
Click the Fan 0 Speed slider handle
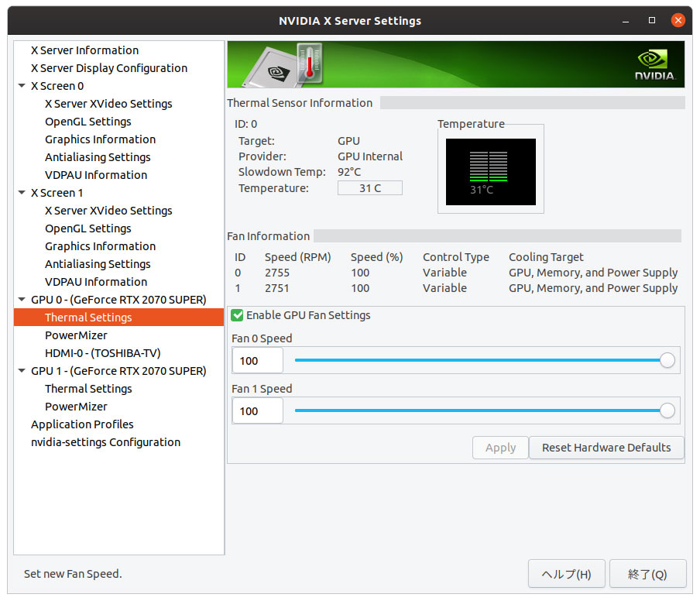(x=667, y=360)
